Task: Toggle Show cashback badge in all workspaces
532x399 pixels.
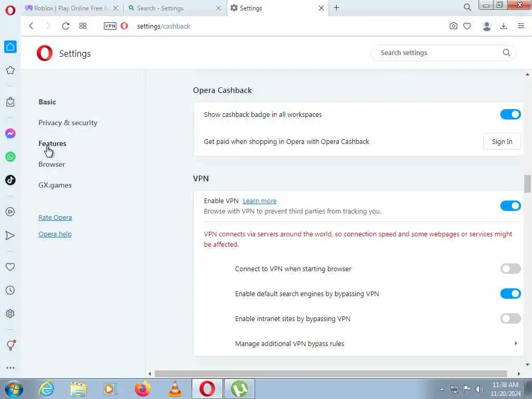Action: 510,114
